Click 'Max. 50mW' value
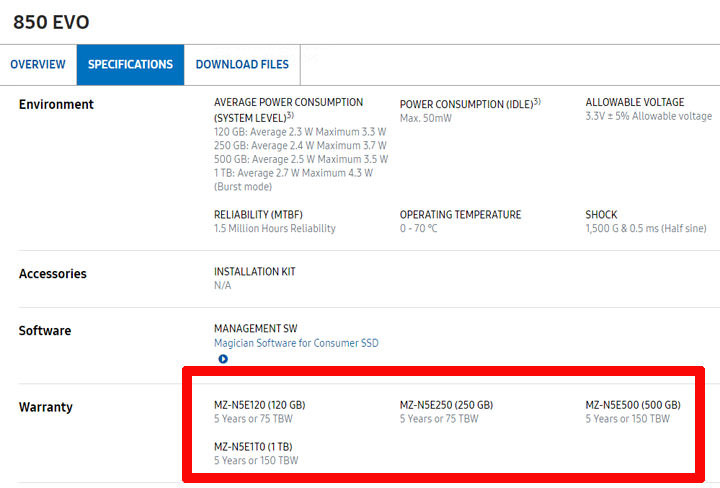Image resolution: width=720 pixels, height=488 pixels. coord(426,118)
